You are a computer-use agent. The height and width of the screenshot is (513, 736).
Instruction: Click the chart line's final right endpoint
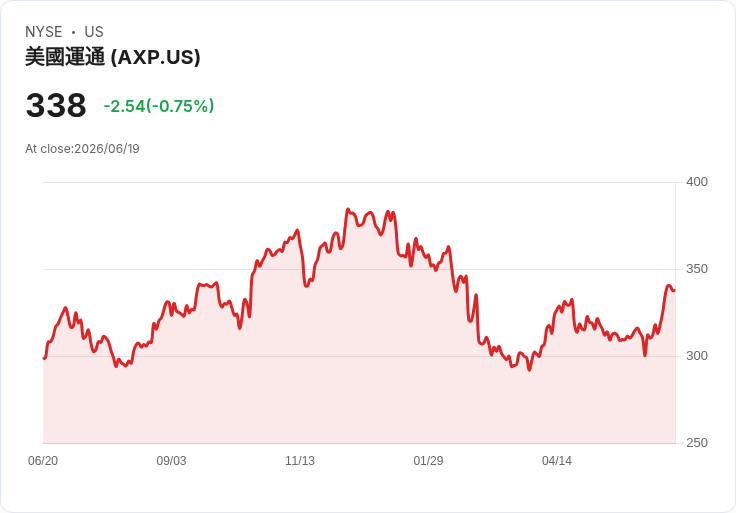pyautogui.click(x=675, y=291)
